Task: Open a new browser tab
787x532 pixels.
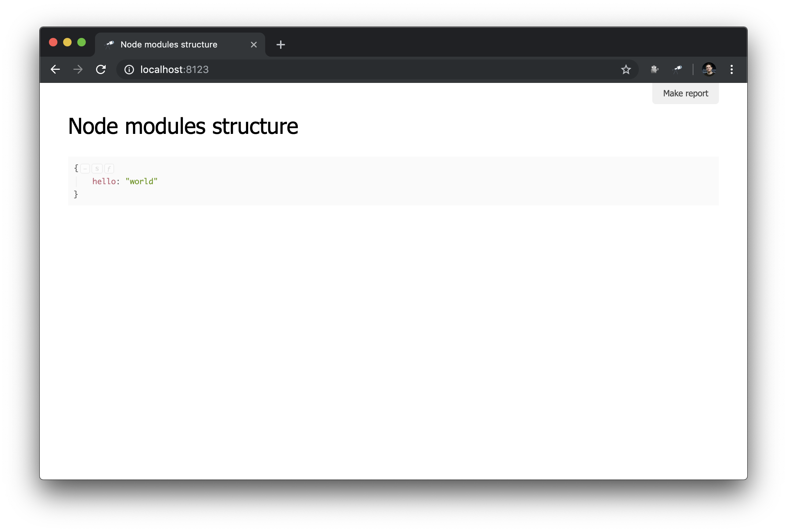Action: pos(281,45)
